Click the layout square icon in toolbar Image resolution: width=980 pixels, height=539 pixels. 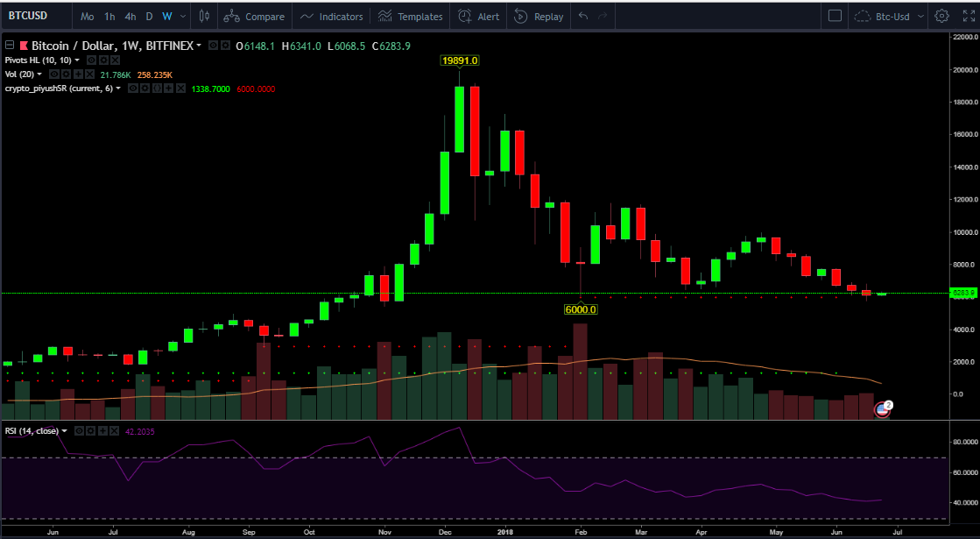[835, 17]
